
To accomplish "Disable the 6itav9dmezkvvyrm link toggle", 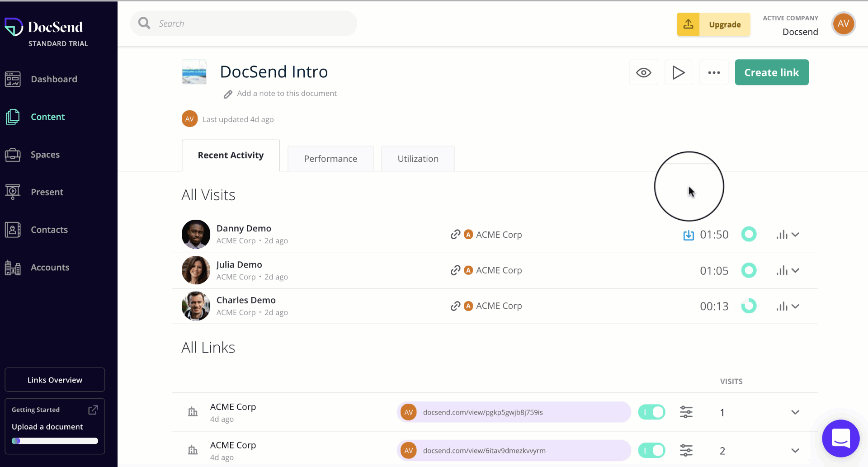I will (651, 450).
